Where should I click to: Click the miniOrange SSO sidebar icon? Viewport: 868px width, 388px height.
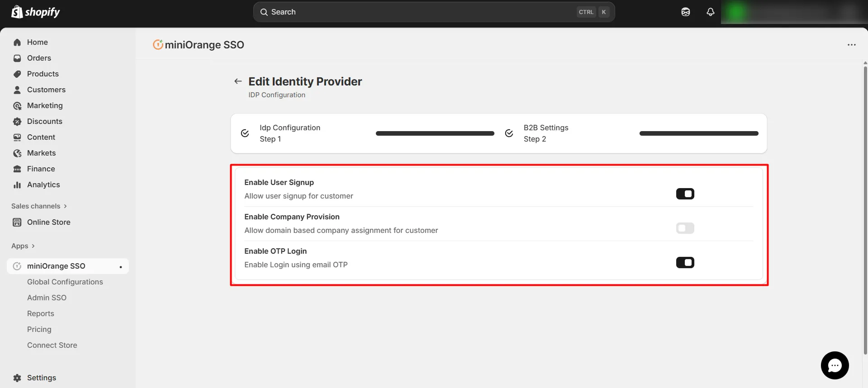[x=17, y=266]
